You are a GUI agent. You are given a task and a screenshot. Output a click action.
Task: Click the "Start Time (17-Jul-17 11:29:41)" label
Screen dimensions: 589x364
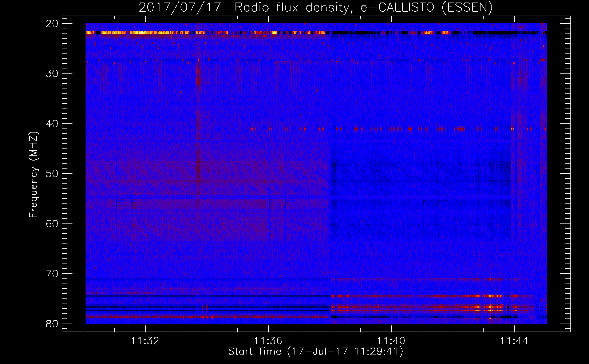click(x=316, y=352)
